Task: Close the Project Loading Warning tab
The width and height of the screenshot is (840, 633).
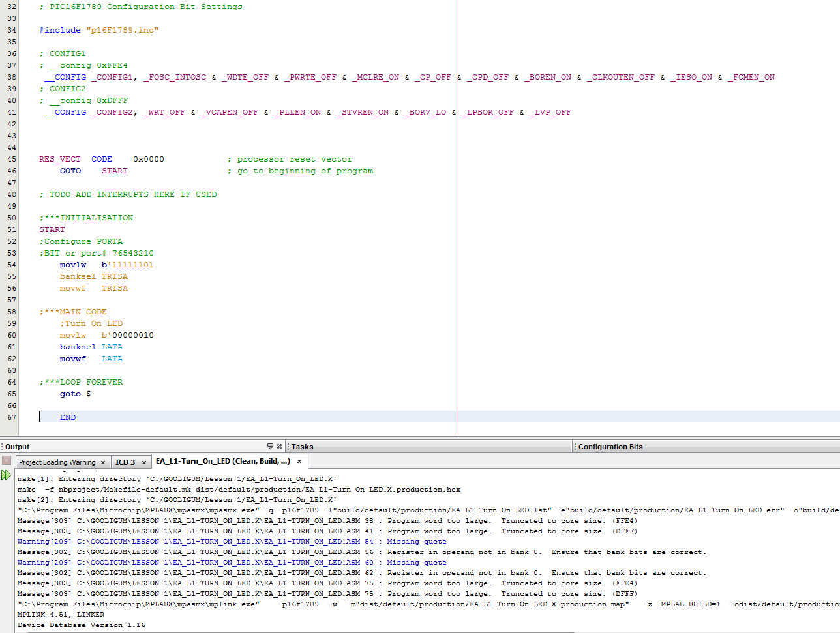Action: (103, 462)
